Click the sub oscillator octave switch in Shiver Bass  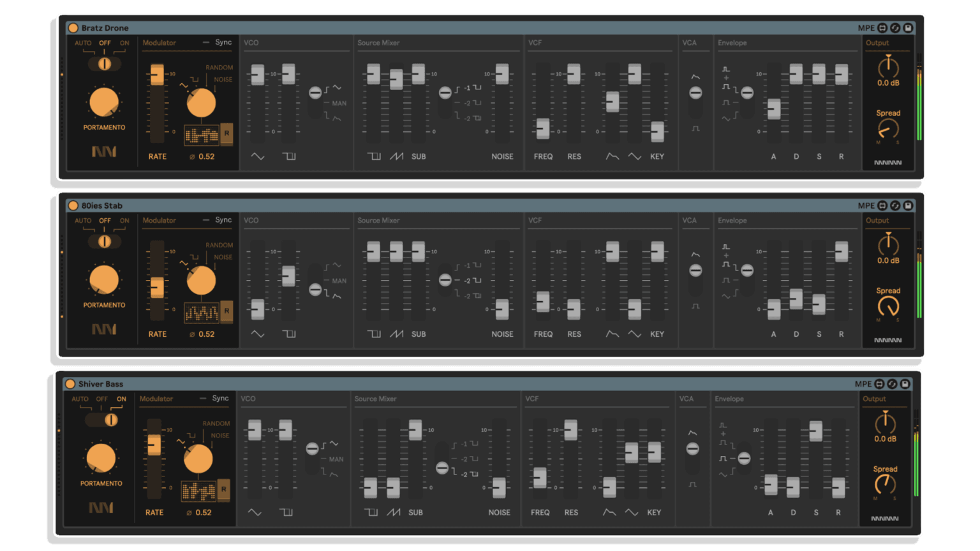[x=442, y=468]
